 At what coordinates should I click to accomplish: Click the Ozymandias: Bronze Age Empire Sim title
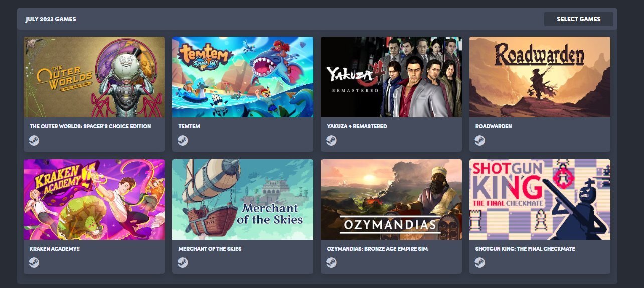[x=377, y=249]
